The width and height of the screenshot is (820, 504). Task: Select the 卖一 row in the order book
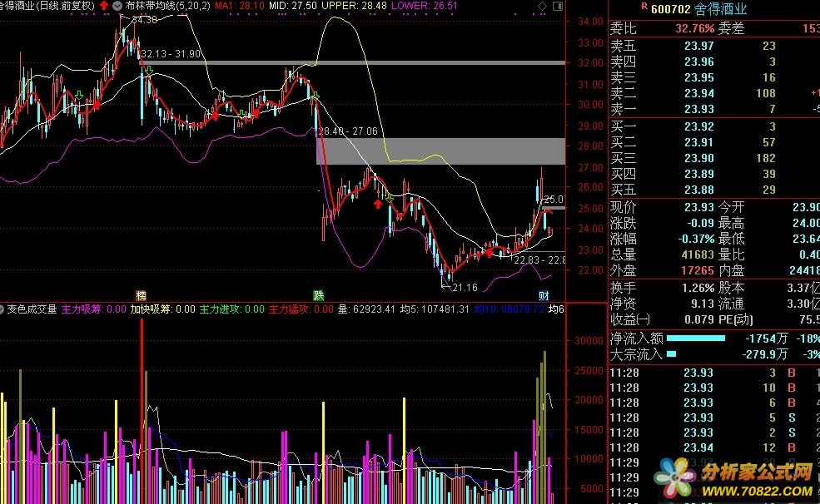tap(714, 109)
